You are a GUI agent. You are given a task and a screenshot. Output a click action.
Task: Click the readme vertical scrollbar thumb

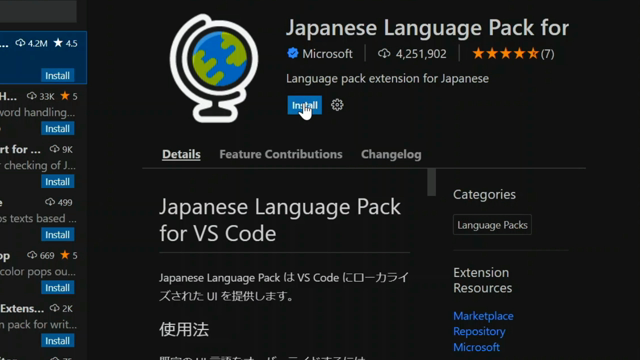(431, 182)
